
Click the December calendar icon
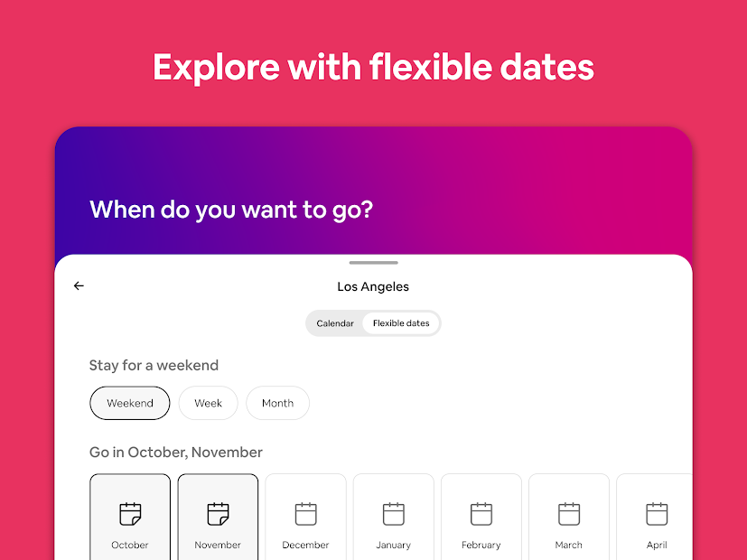(x=305, y=513)
